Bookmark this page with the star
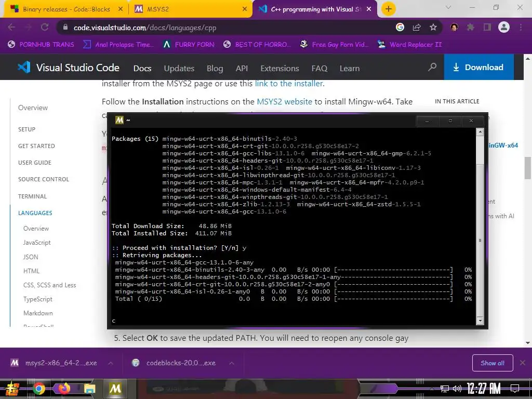The width and height of the screenshot is (532, 399). (x=433, y=27)
